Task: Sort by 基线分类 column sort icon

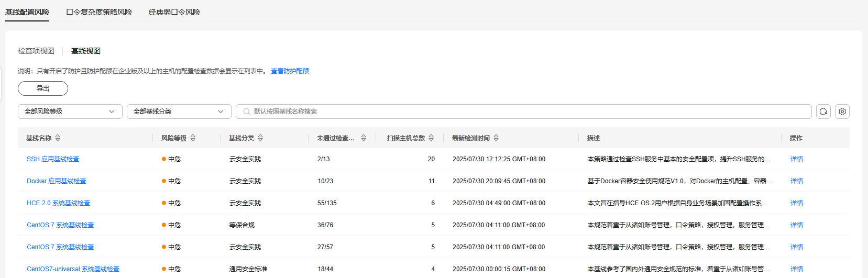Action: coord(260,138)
